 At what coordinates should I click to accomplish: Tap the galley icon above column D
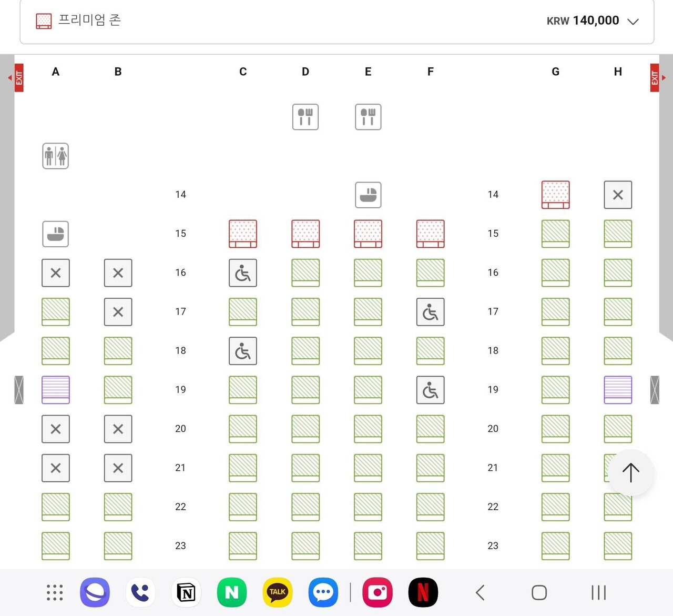pos(305,117)
